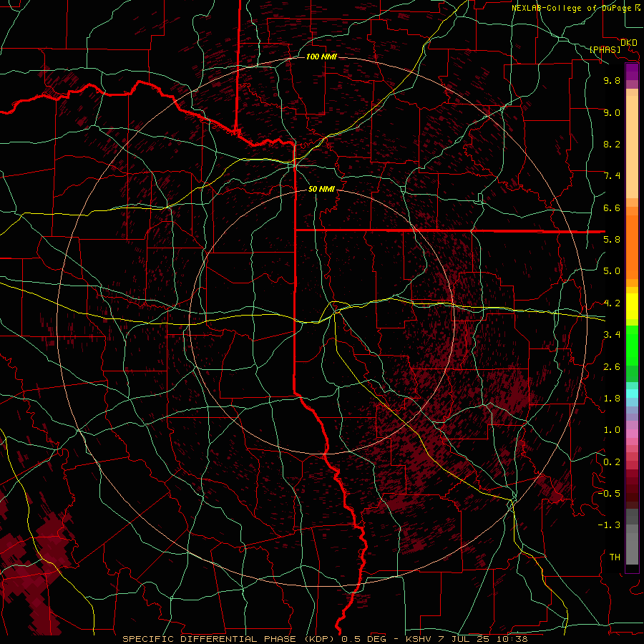
Task: Click the SPECIFIC DIFFERENTIAL PHASE (KDP) title text
Action: tap(230, 639)
